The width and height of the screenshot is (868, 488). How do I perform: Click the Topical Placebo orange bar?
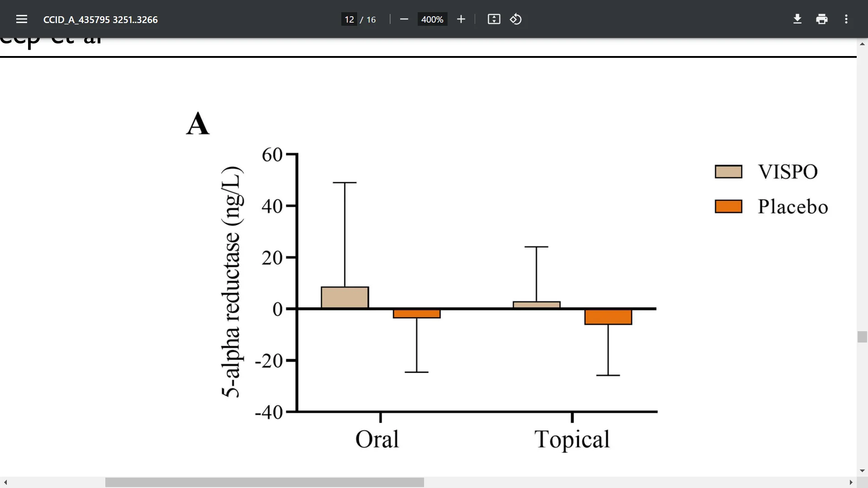click(x=608, y=316)
